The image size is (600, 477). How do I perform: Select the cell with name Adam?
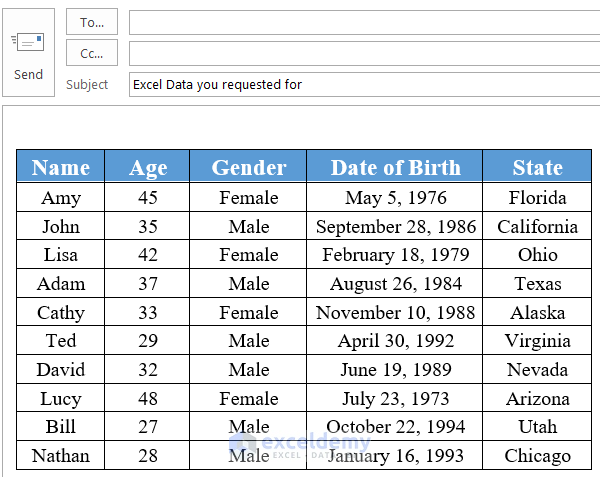click(61, 284)
